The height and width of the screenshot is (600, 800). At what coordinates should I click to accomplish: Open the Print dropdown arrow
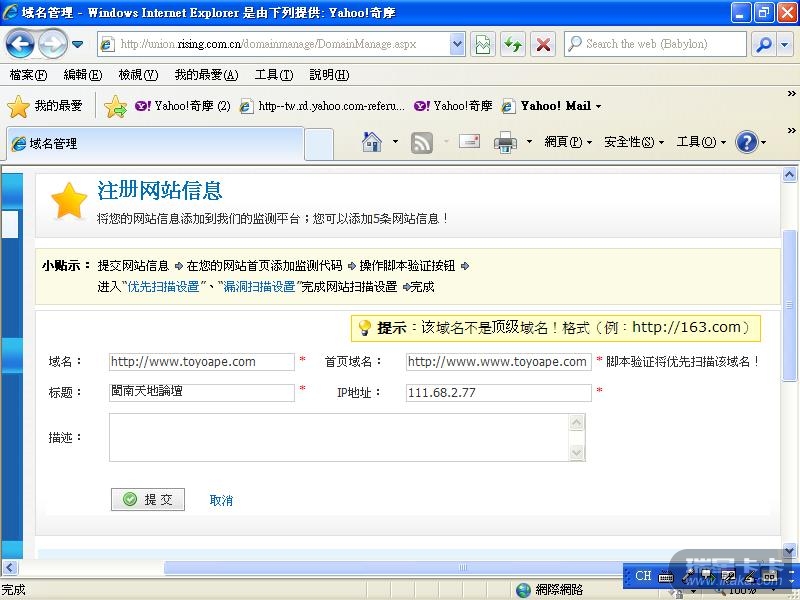[529, 141]
